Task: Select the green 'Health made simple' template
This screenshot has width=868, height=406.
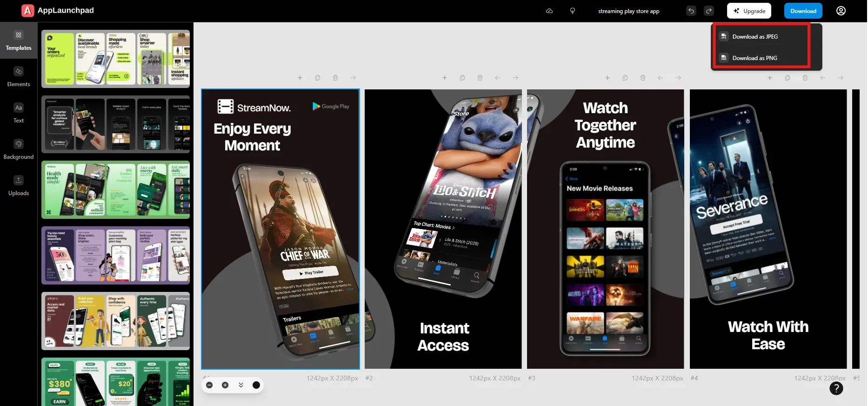Action: tap(116, 190)
